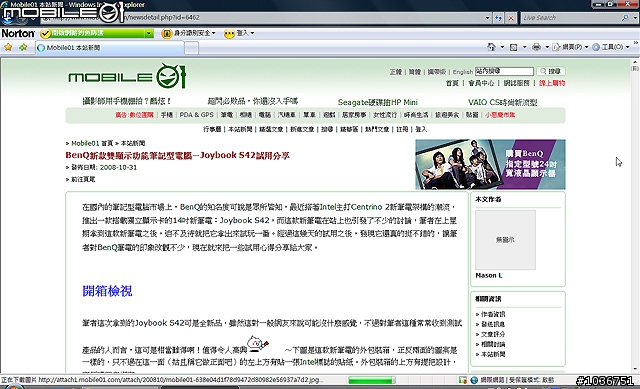
Task: Open the 行事曆 sub-navigation item
Action: tap(212, 129)
